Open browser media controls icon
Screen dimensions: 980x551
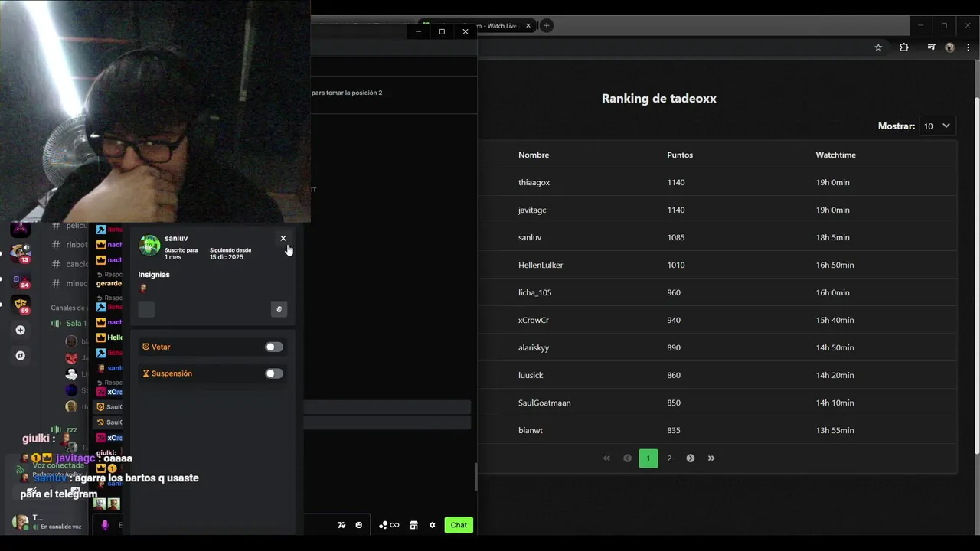[931, 47]
